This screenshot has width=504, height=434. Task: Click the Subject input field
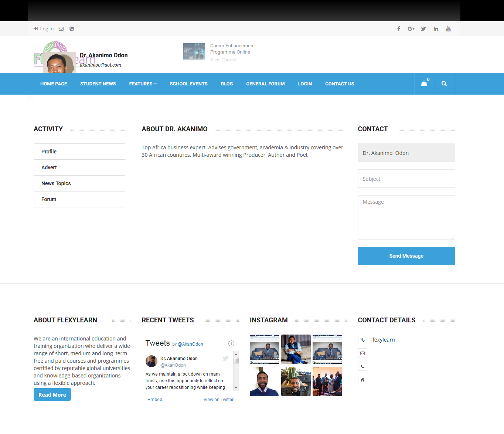click(x=406, y=179)
